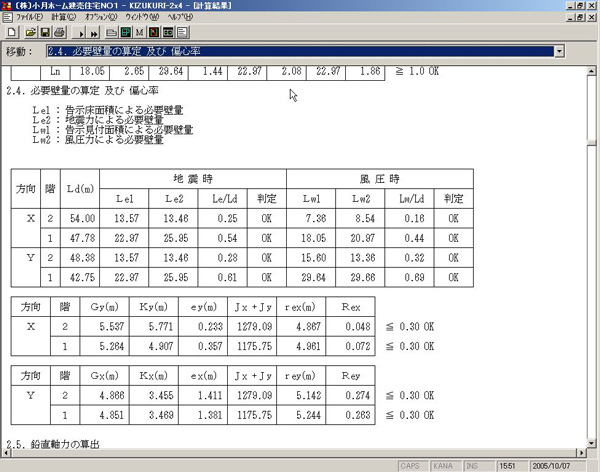This screenshot has width=600, height=472.
Task: Click the black double-box toolbar icon
Action: pyautogui.click(x=169, y=33)
